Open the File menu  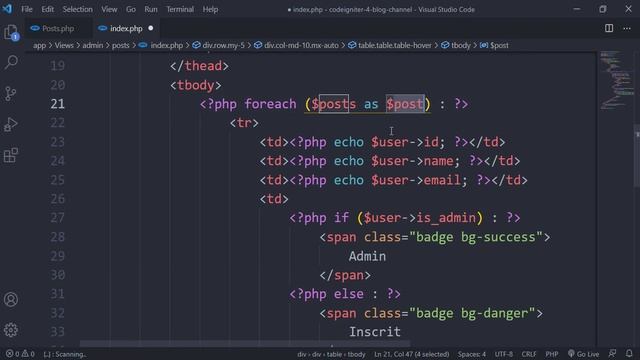pos(27,9)
